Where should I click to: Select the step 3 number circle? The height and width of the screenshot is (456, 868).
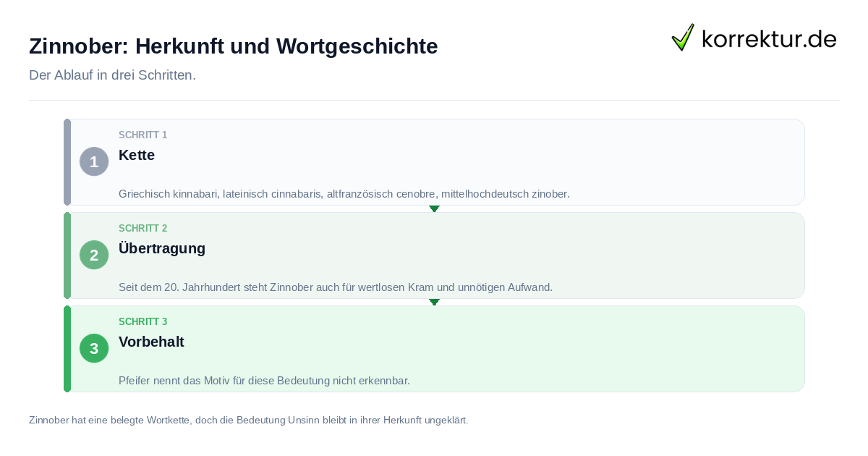coord(94,348)
